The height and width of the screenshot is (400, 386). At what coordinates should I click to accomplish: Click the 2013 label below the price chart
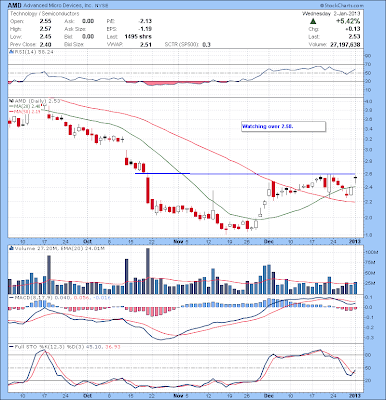click(x=355, y=241)
